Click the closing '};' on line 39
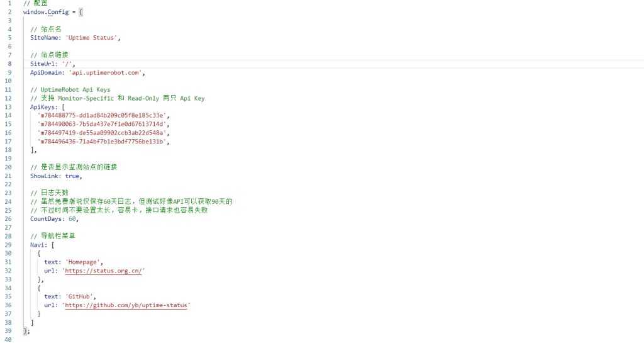The height and width of the screenshot is (343, 644). pos(26,331)
